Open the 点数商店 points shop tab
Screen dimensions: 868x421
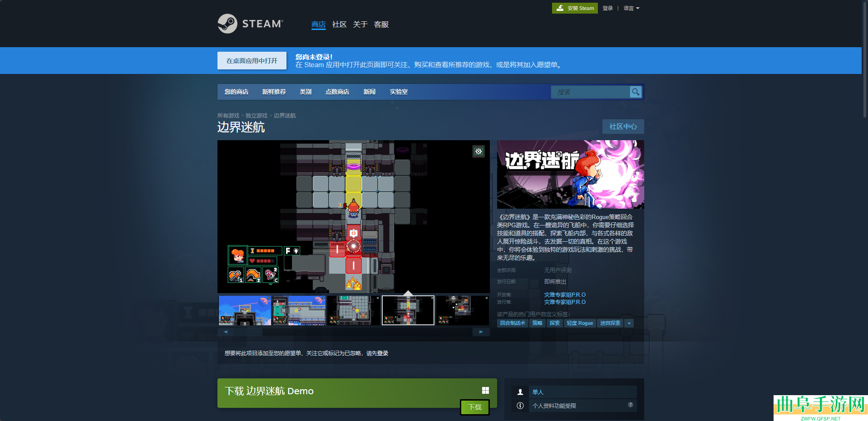pyautogui.click(x=337, y=92)
